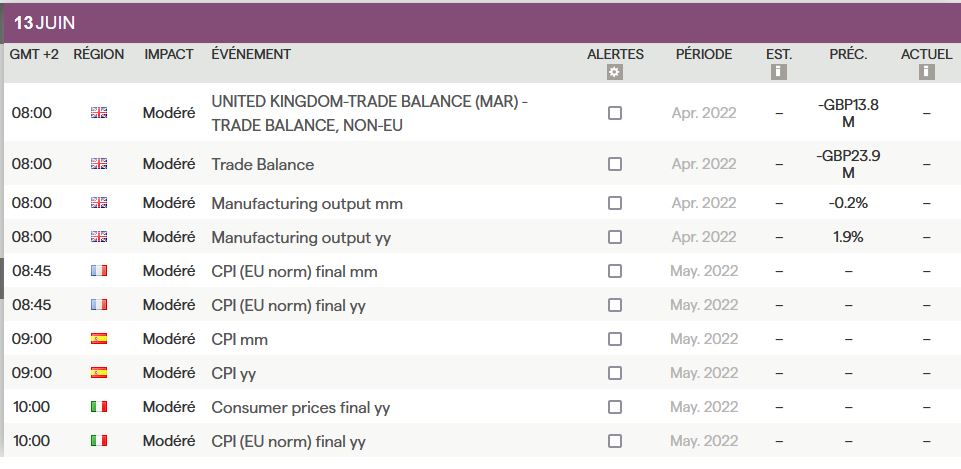Check the alert box for Spain CPI yy
The image size is (961, 469).
pos(615,373)
